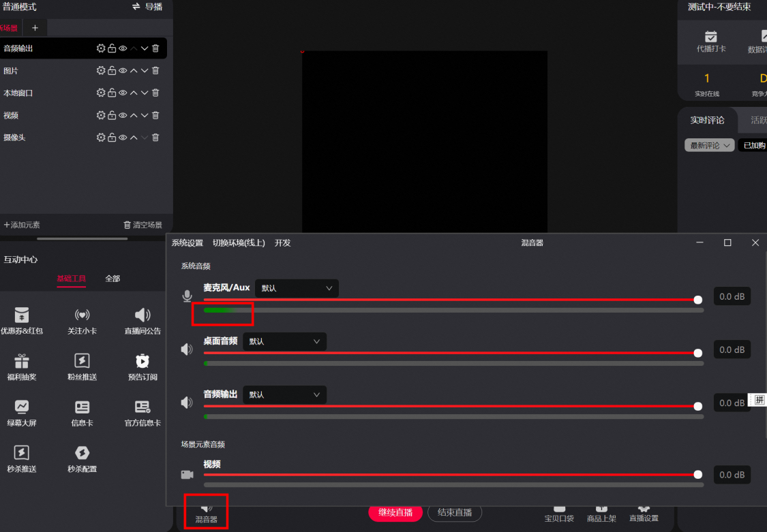The height and width of the screenshot is (532, 767).
Task: Click the 视频 volume slider handle
Action: coord(698,474)
